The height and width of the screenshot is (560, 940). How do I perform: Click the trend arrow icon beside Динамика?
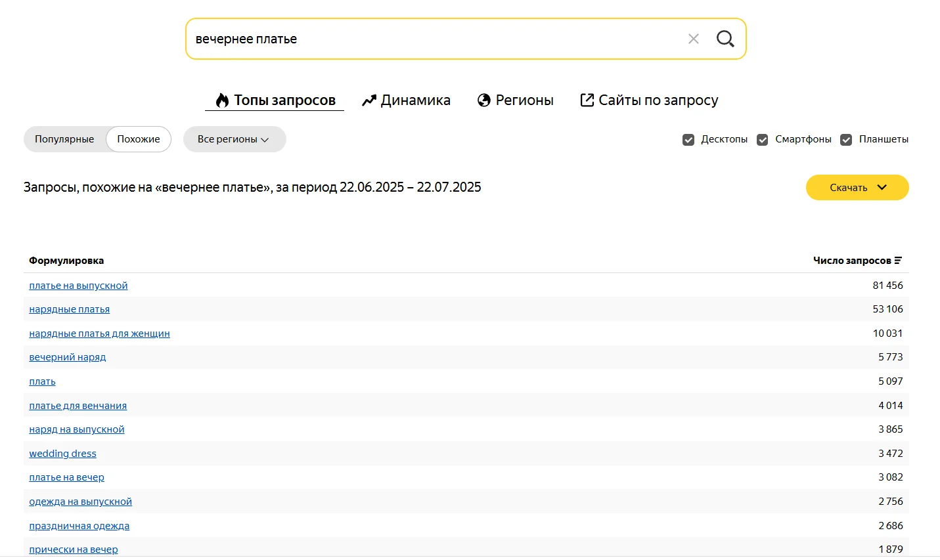pos(369,100)
